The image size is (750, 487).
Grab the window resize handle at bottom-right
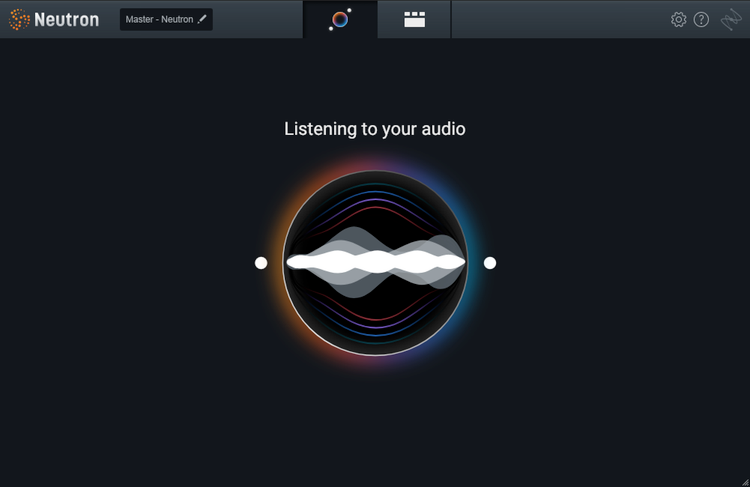click(x=745, y=482)
